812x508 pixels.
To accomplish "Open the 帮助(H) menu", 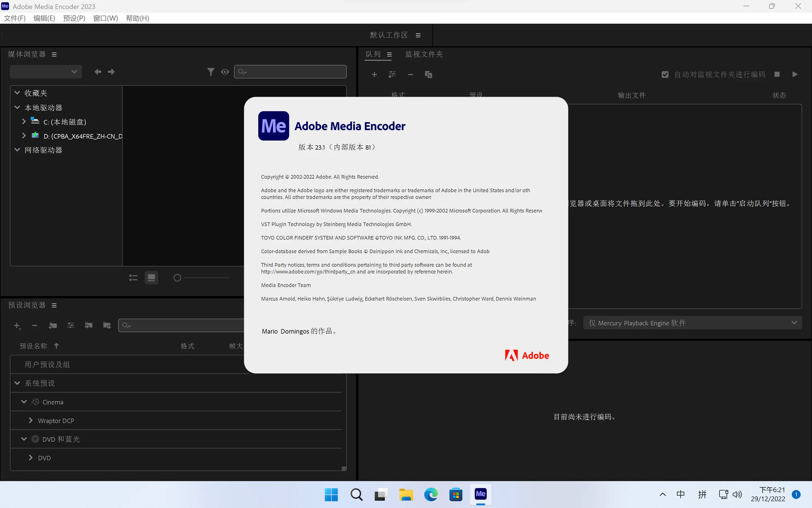I will click(138, 18).
